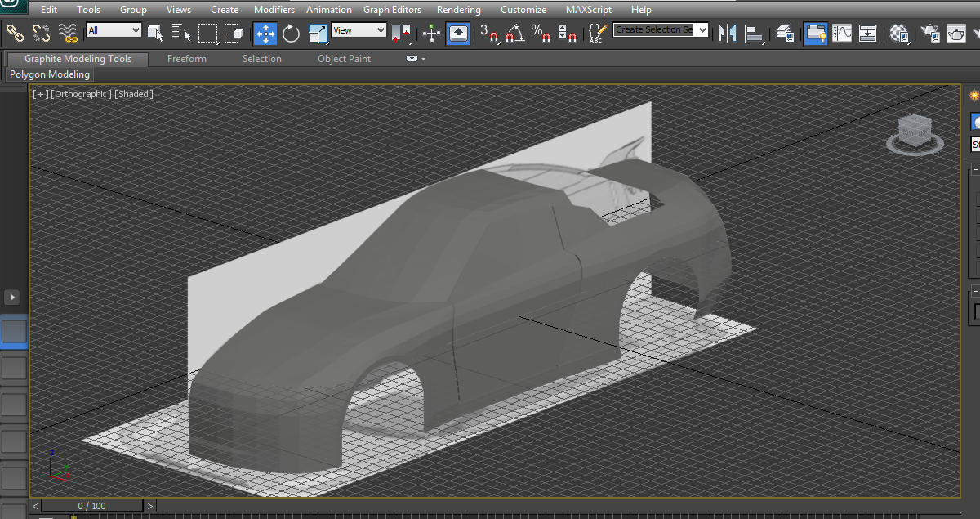The width and height of the screenshot is (980, 519).
Task: Click the Polygon Modeling panel button
Action: coord(50,74)
